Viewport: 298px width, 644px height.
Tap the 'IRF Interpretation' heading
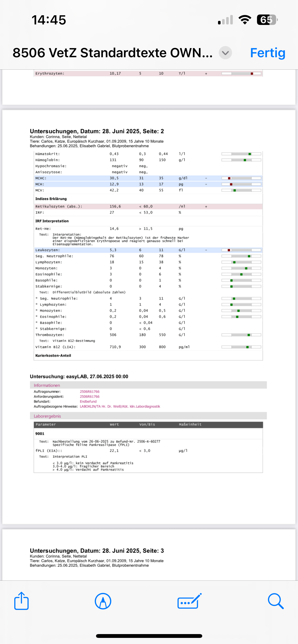(52, 221)
